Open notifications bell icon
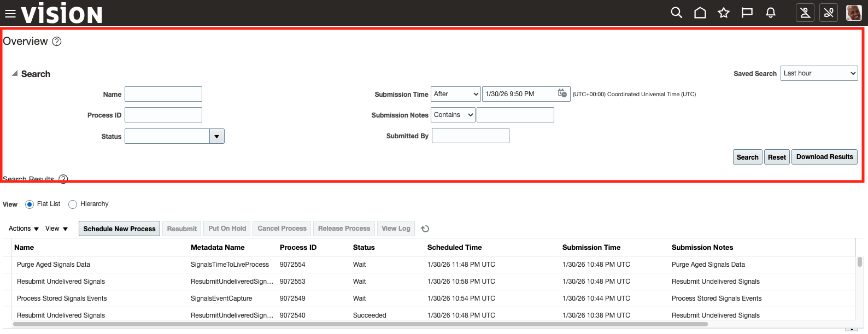The width and height of the screenshot is (868, 334). pos(771,13)
